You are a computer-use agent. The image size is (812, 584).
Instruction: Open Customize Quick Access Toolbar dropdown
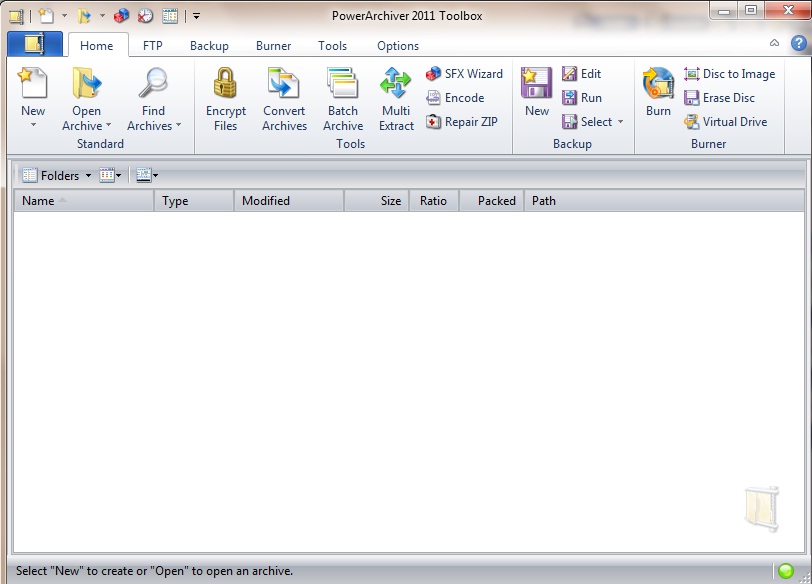coord(196,16)
